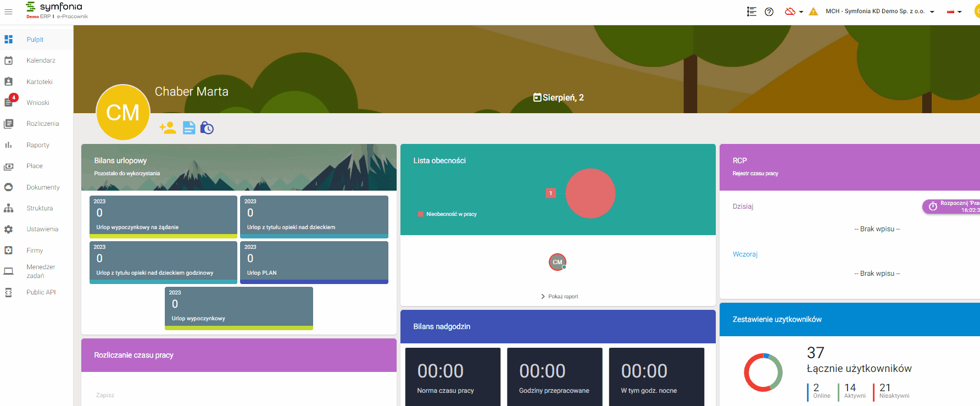980x406 pixels.
Task: Open the Urlop wypoczynkowy na żądanie tile
Action: click(163, 216)
